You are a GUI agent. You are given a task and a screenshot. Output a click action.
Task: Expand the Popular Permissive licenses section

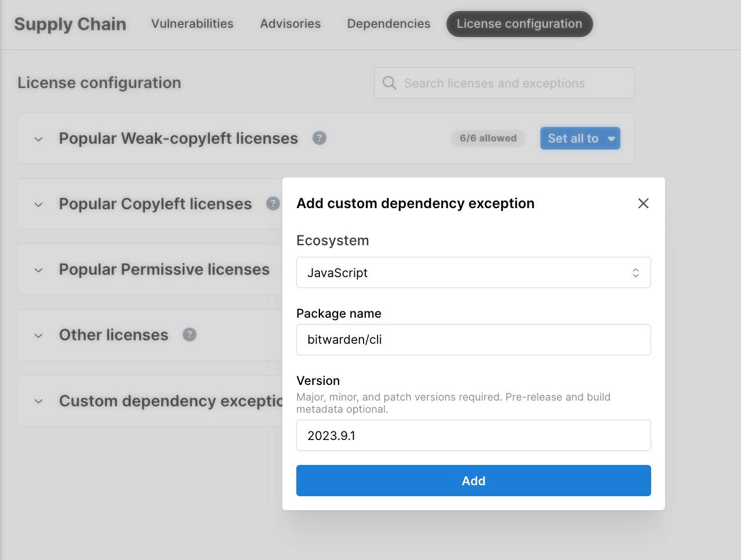coord(38,270)
